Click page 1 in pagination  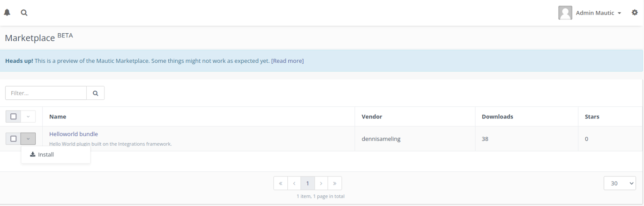pos(307,184)
